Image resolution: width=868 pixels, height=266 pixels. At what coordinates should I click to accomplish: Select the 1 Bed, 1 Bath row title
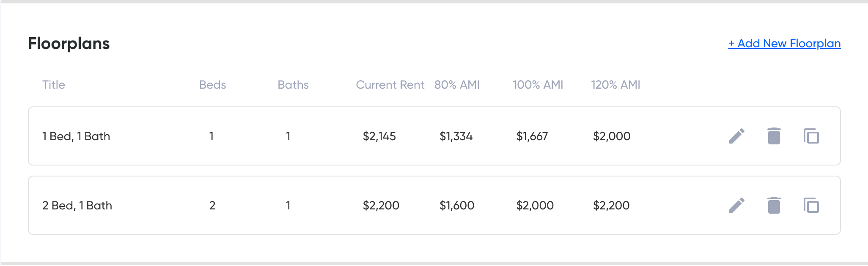pos(76,136)
